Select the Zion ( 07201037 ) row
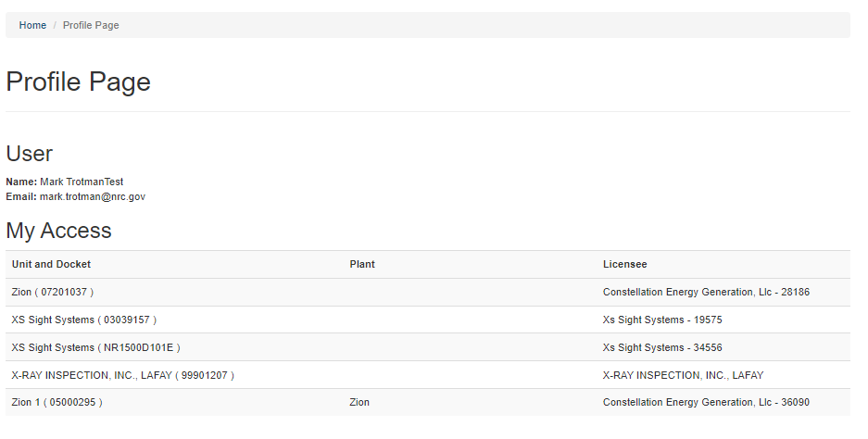This screenshot has height=439, width=868. pos(428,292)
